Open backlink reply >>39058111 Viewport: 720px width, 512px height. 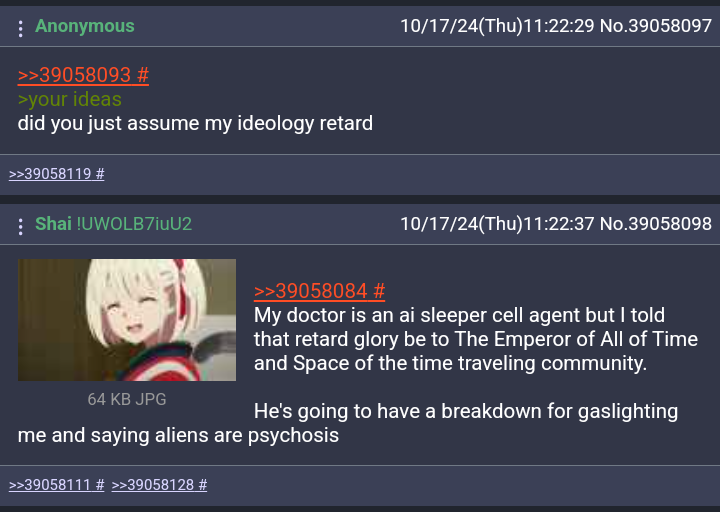coord(56,485)
